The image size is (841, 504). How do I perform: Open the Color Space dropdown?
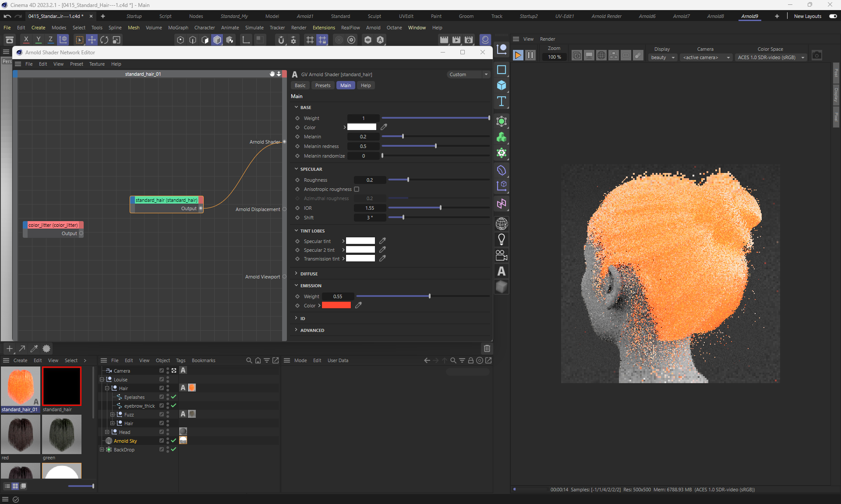(x=771, y=57)
